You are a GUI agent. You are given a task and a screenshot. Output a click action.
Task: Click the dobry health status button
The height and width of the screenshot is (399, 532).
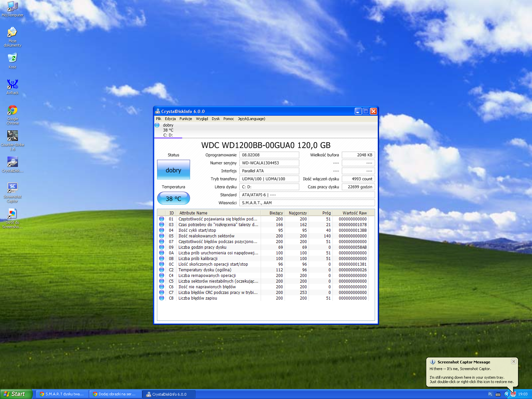tap(174, 170)
